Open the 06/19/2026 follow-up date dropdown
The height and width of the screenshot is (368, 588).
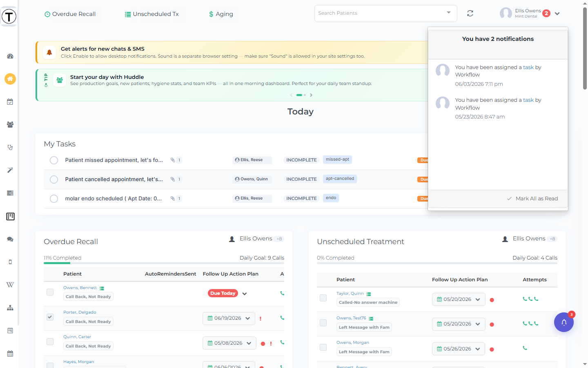point(229,319)
